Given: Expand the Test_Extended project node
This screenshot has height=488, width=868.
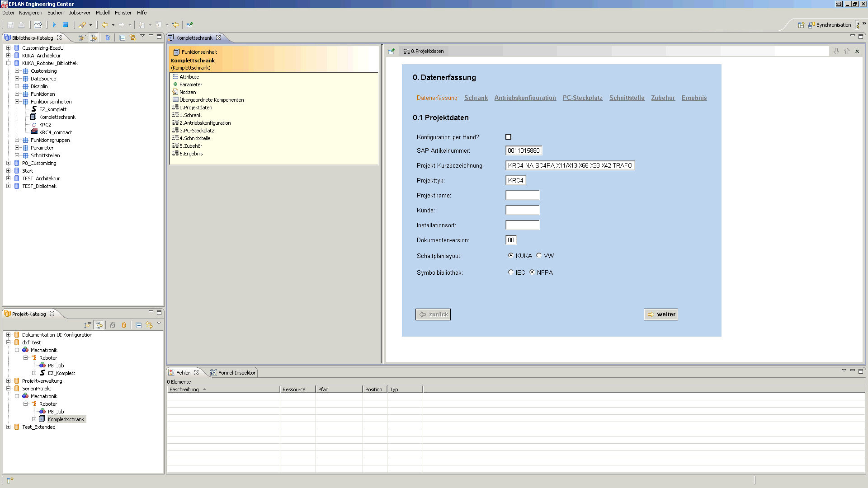Looking at the screenshot, I should (9, 427).
